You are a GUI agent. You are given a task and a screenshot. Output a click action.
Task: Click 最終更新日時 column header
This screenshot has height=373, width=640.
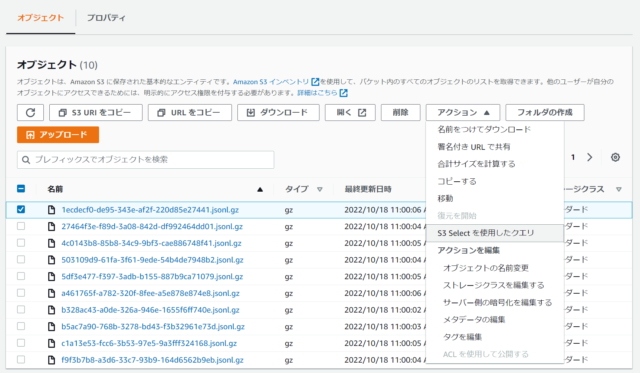pyautogui.click(x=368, y=189)
